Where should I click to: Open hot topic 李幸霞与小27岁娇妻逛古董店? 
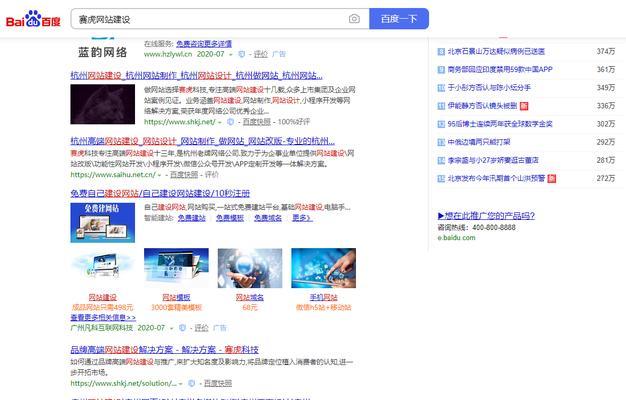[493, 160]
